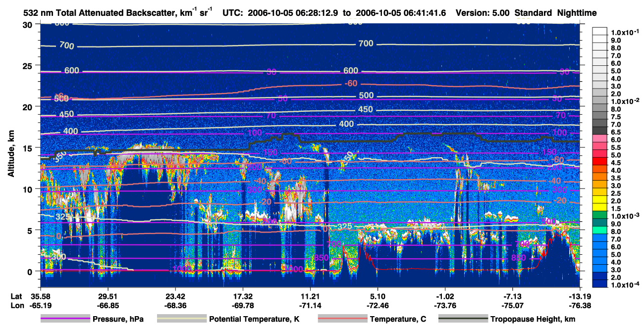The height and width of the screenshot is (330, 644).
Task: Click the latitude value '35.58'
Action: (40, 296)
